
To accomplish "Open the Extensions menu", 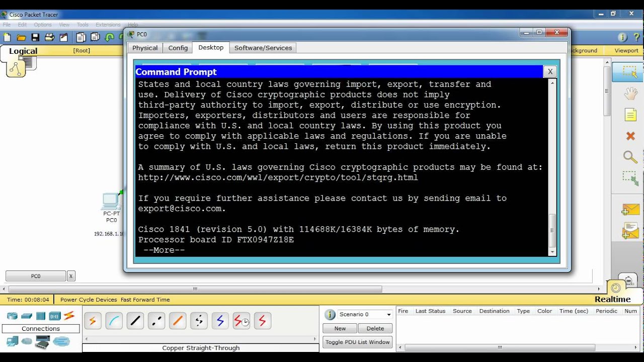I will click(x=108, y=25).
